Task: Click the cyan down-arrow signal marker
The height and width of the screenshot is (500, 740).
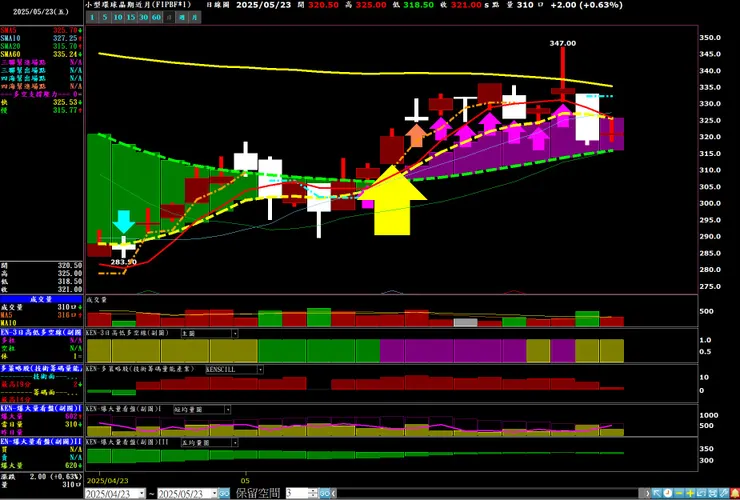Action: point(124,222)
